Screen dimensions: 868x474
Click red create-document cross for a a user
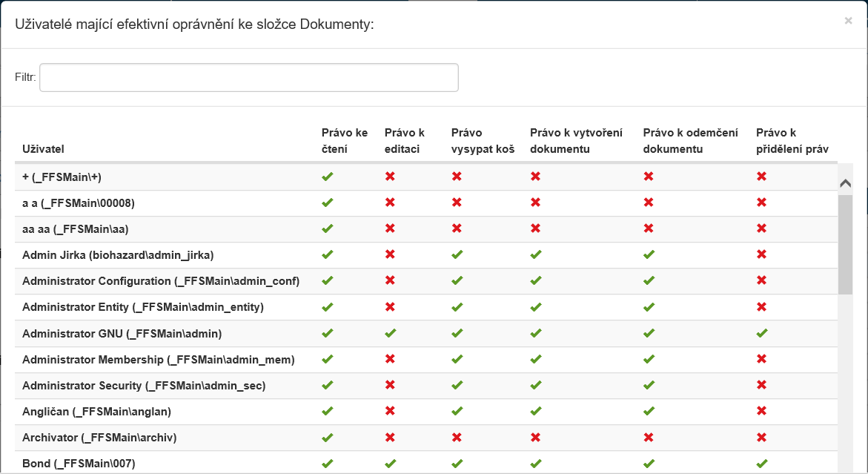[535, 203]
